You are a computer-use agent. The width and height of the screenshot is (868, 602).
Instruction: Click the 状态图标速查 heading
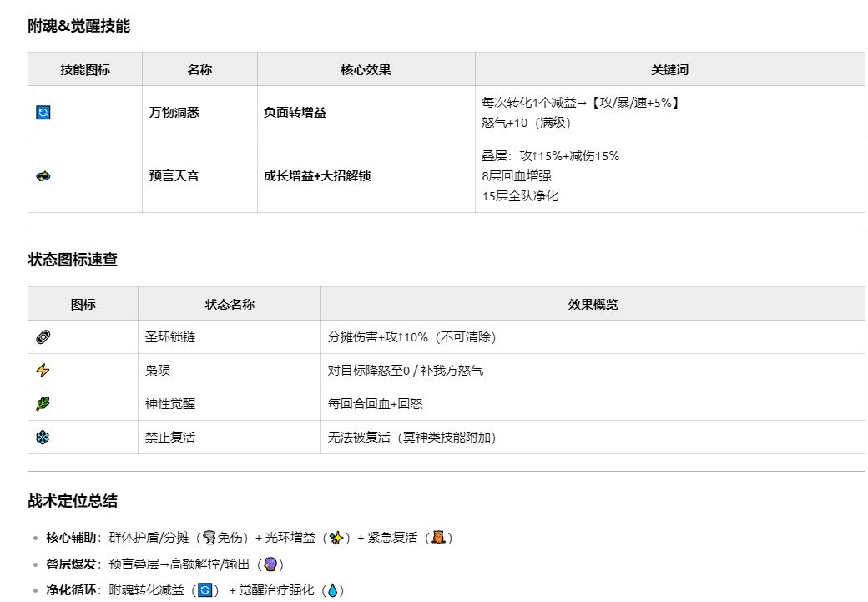pyautogui.click(x=73, y=260)
